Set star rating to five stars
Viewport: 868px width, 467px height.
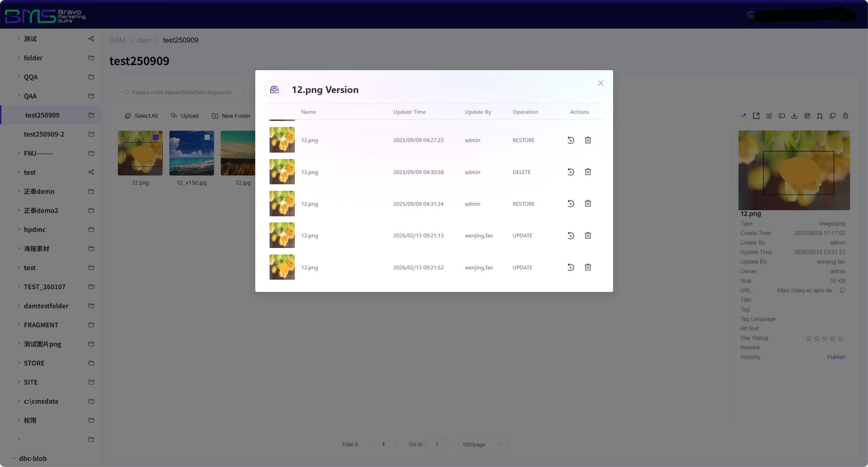[841, 338]
